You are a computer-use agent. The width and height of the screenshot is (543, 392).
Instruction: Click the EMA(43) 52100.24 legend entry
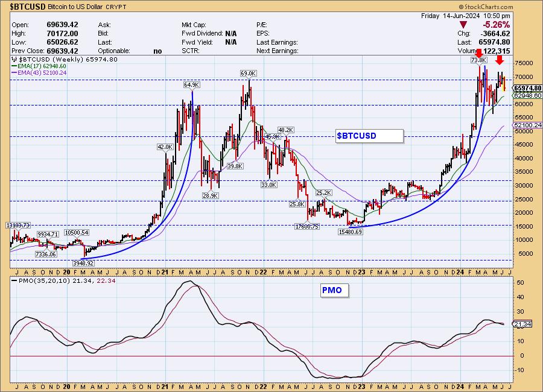[39, 73]
